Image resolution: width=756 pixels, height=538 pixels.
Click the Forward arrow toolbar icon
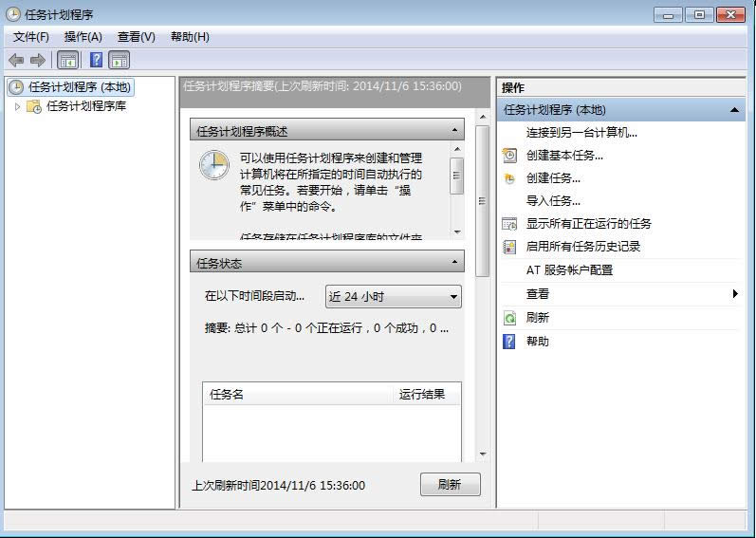click(38, 60)
